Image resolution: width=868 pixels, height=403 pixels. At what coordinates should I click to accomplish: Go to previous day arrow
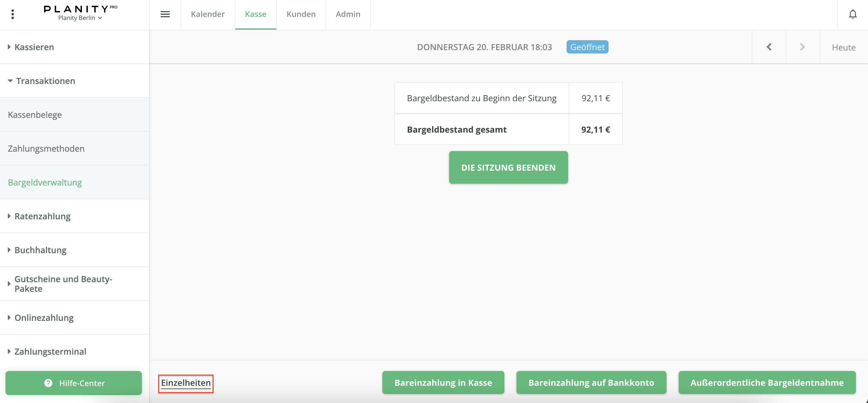tap(769, 47)
